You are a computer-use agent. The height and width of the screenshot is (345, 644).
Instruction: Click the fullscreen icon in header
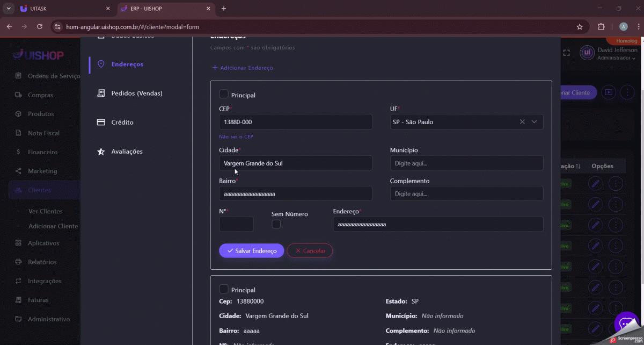566,53
